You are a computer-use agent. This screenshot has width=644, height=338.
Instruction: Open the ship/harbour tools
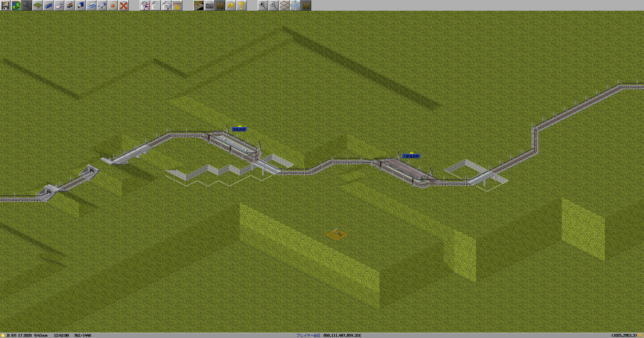tap(91, 5)
